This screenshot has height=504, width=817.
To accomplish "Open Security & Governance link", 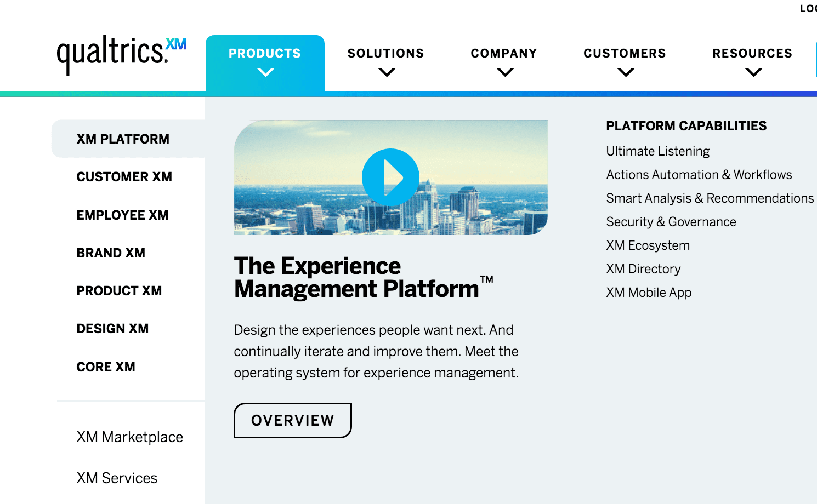I will (x=671, y=222).
